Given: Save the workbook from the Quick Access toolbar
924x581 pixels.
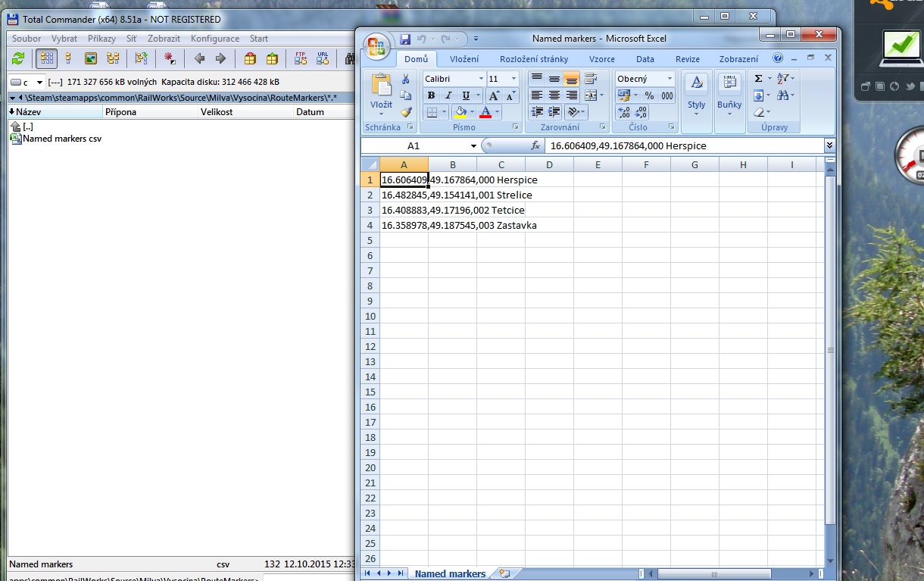Looking at the screenshot, I should point(405,39).
